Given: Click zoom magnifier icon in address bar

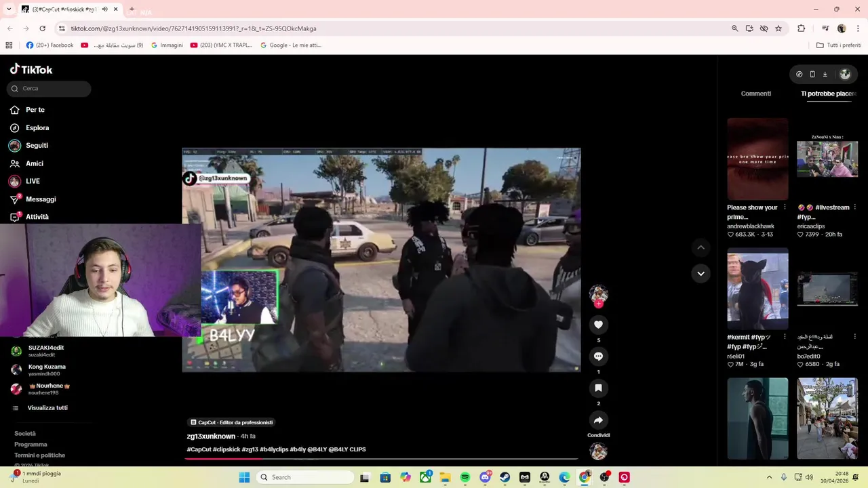Looking at the screenshot, I should 734,28.
